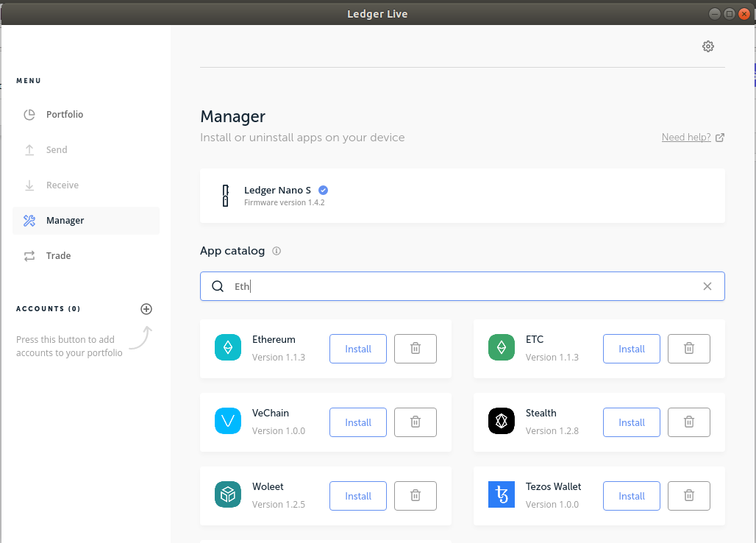756x543 pixels.
Task: Click the Tezos Wallet app name
Action: [553, 486]
